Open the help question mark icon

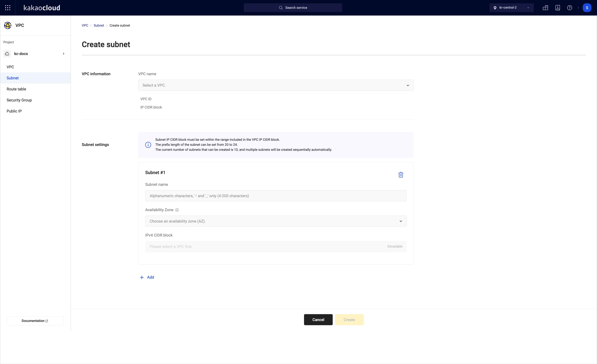570,8
